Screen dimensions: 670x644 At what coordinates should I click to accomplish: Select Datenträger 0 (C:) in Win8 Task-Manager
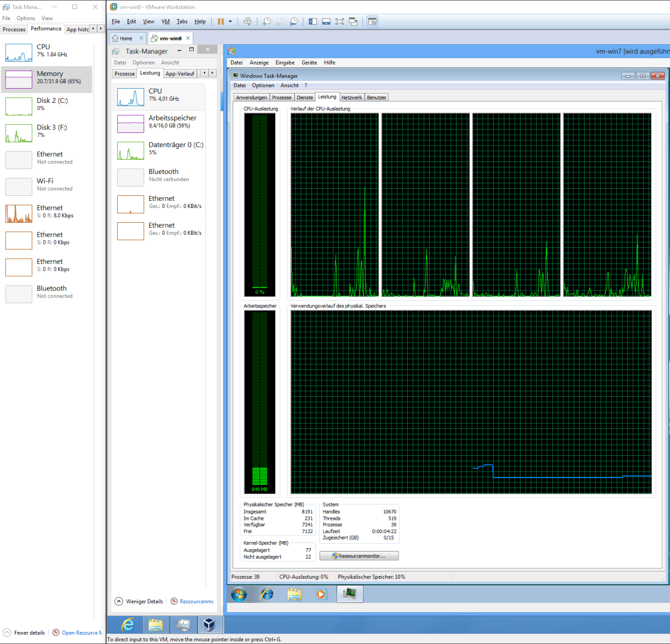(x=159, y=150)
